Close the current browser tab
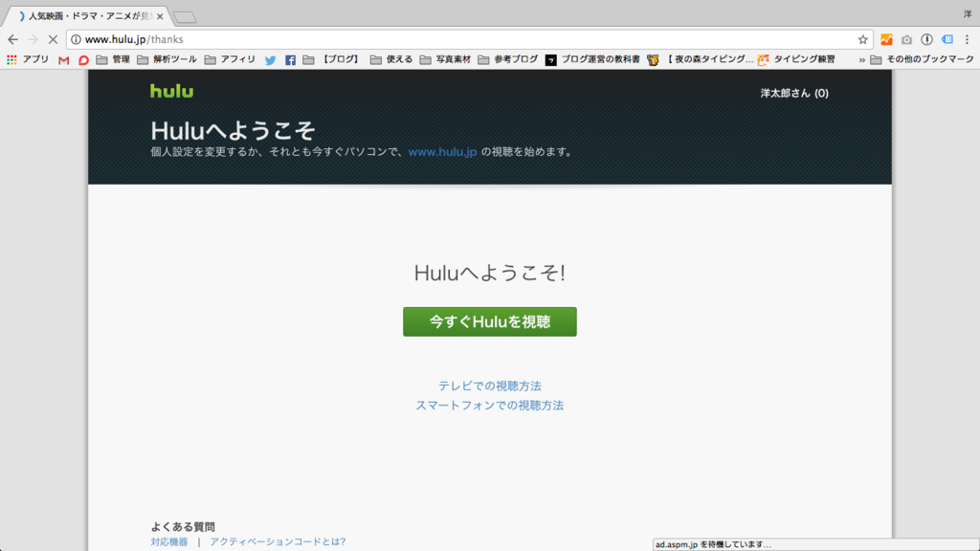Image resolution: width=980 pixels, height=551 pixels. coord(160,17)
